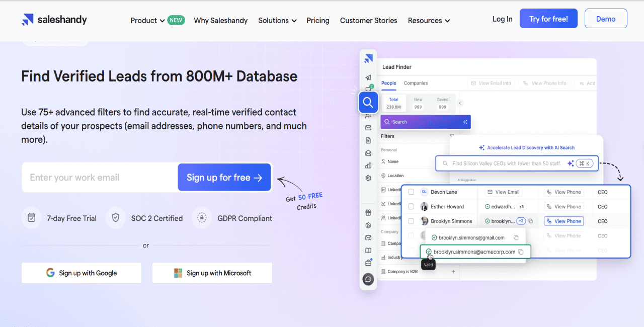The height and width of the screenshot is (327, 644).
Task: Click copy icon beside the +2 badge
Action: 531,221
